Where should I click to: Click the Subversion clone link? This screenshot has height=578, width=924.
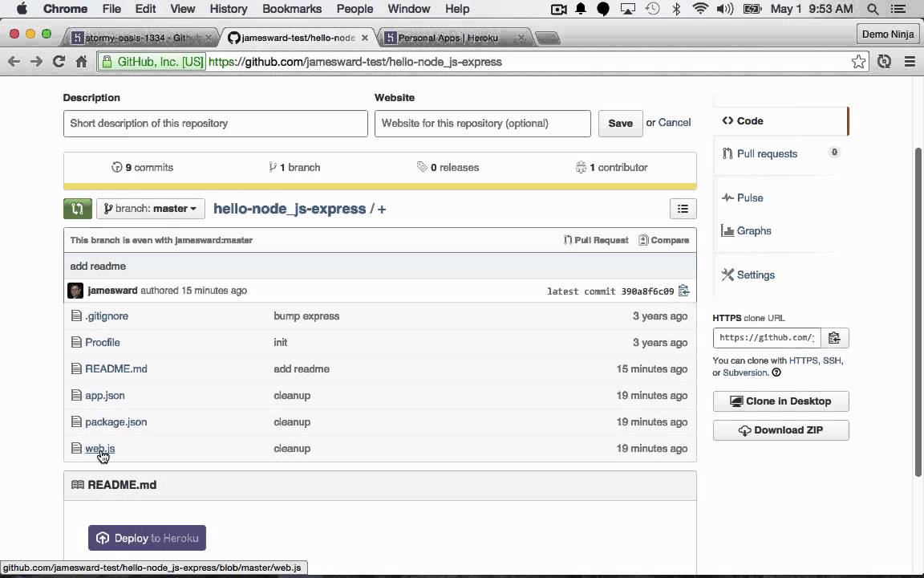point(745,372)
